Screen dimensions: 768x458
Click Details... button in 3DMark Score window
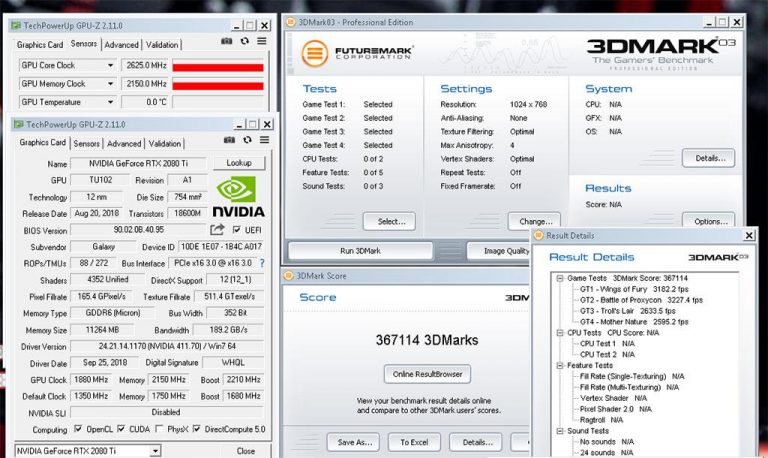(476, 442)
